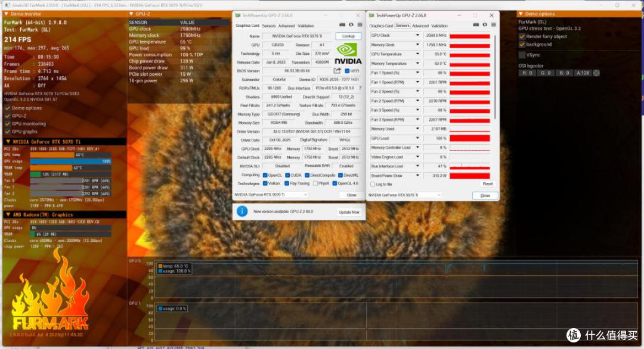Click the BIOS export share icon next to UEFI
644x349 pixels.
pyautogui.click(x=337, y=70)
